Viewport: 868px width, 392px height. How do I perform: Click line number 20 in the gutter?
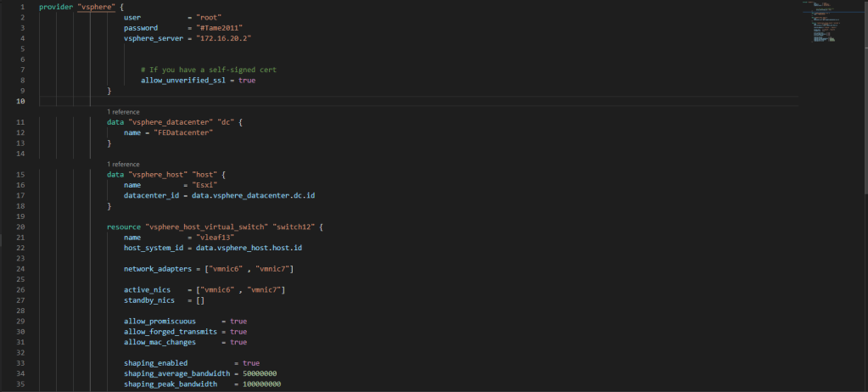point(20,227)
